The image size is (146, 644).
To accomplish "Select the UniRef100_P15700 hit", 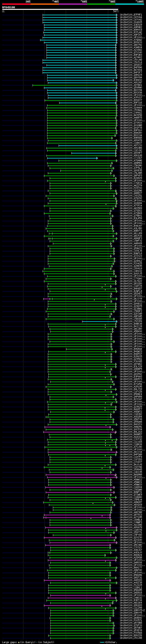I will pyautogui.click(x=131, y=188).
